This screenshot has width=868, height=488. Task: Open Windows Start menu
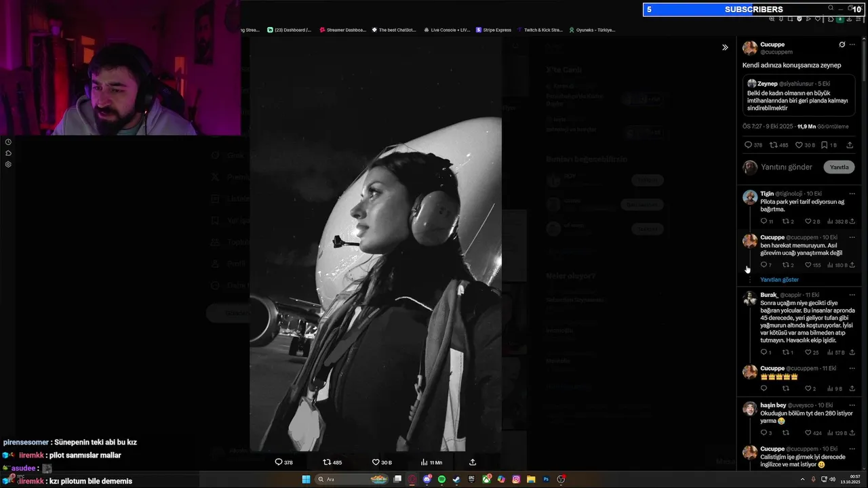click(306, 479)
